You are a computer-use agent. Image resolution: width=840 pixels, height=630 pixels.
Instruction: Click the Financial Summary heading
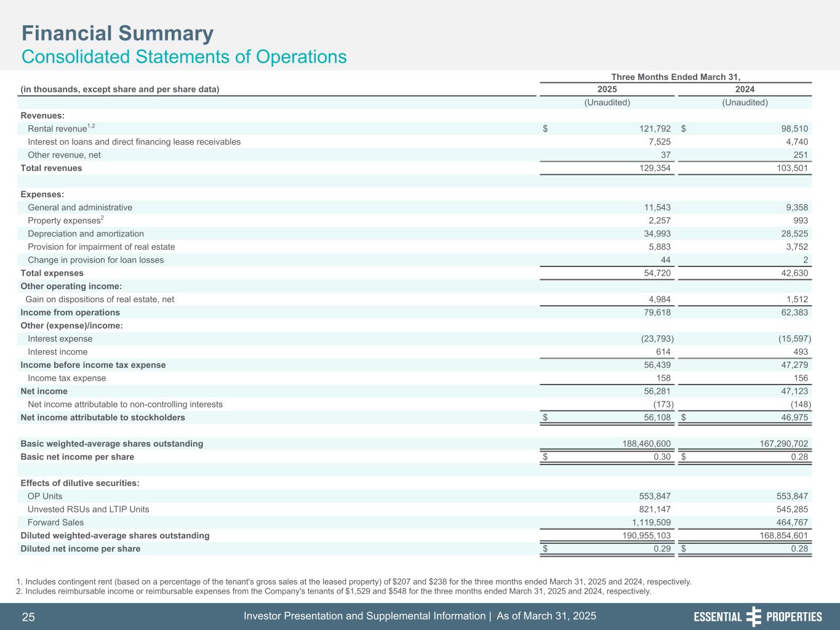(x=118, y=33)
